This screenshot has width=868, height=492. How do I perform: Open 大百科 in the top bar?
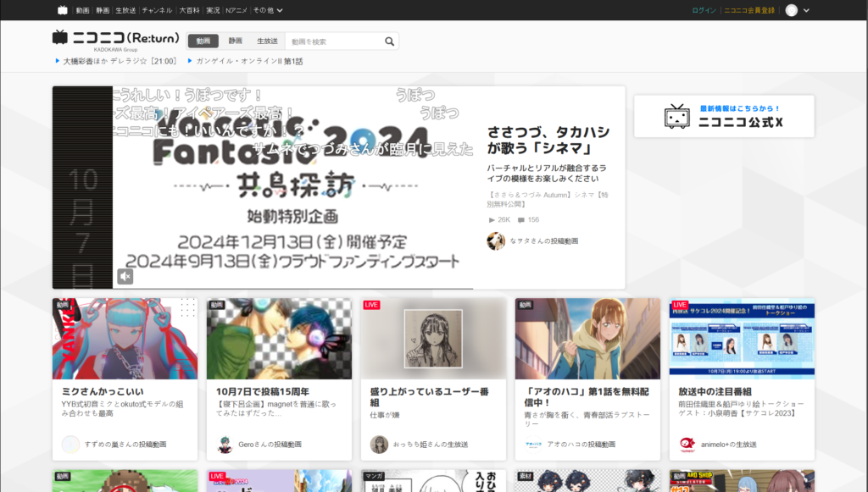click(189, 10)
